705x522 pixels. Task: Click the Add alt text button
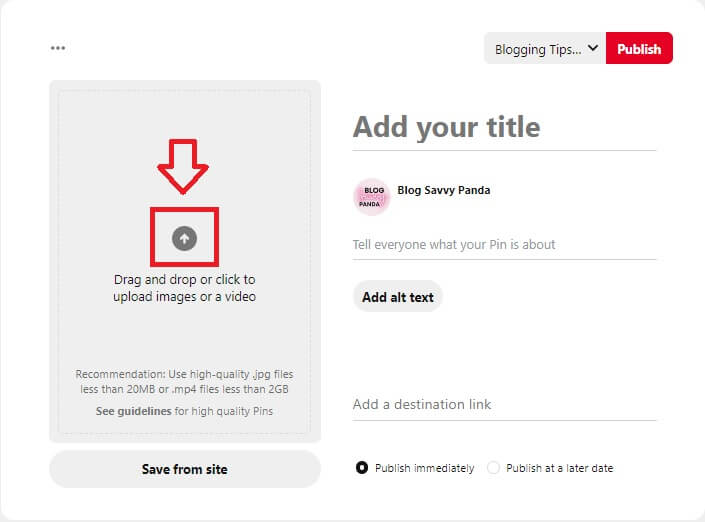click(397, 296)
